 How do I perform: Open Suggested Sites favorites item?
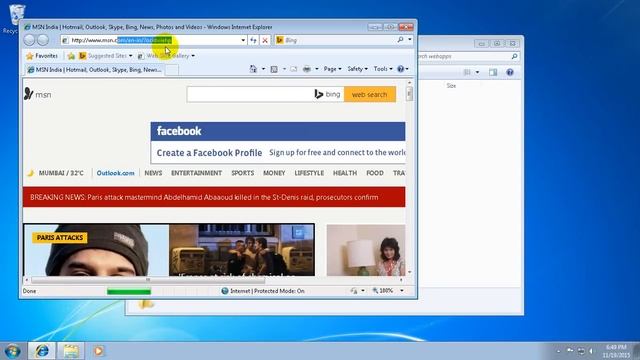(105, 56)
